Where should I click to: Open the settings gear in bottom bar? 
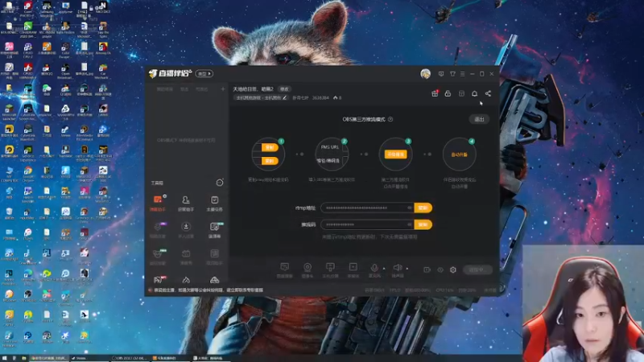pos(453,269)
